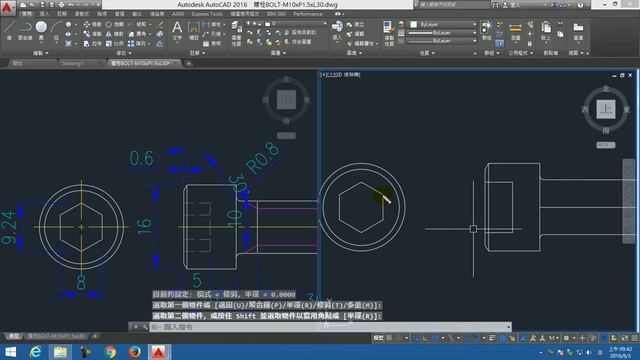Screen dimensions: 640x360
Task: Open the Express Tools ribbon tab
Action: [207, 14]
